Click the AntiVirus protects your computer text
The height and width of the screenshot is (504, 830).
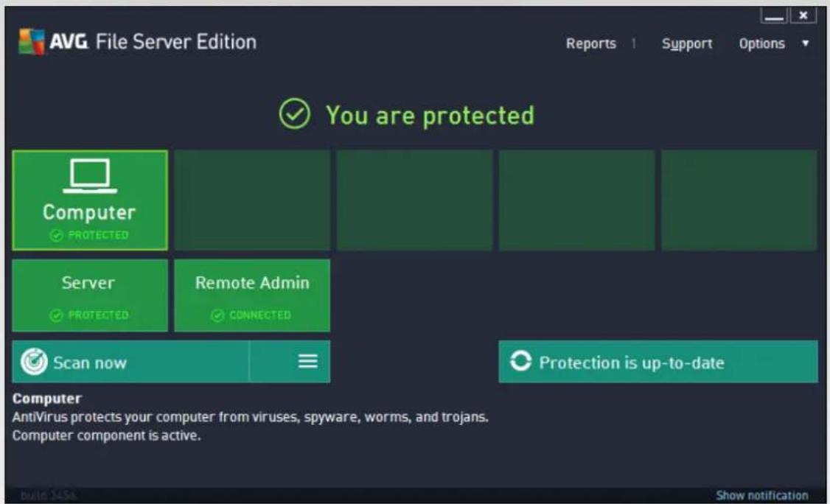point(250,417)
